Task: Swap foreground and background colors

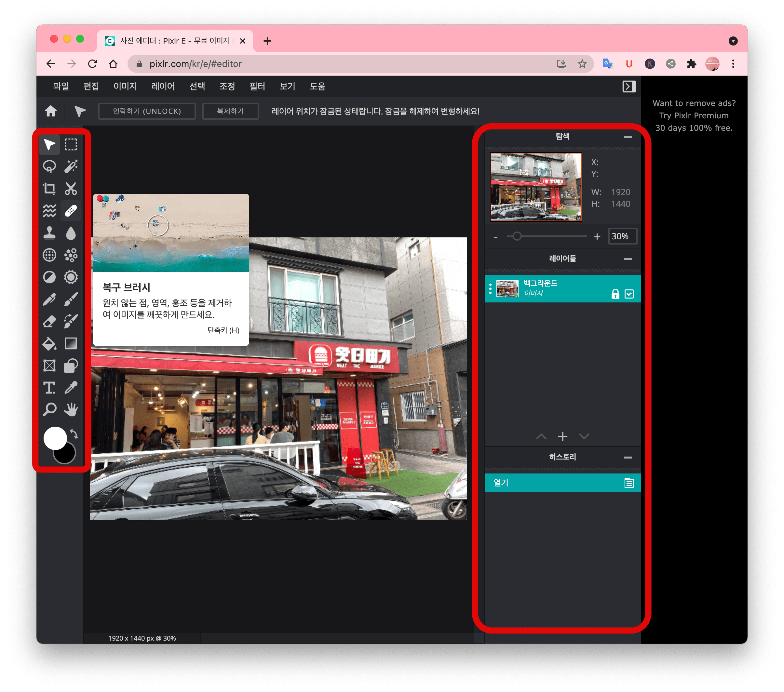Action: (x=74, y=434)
